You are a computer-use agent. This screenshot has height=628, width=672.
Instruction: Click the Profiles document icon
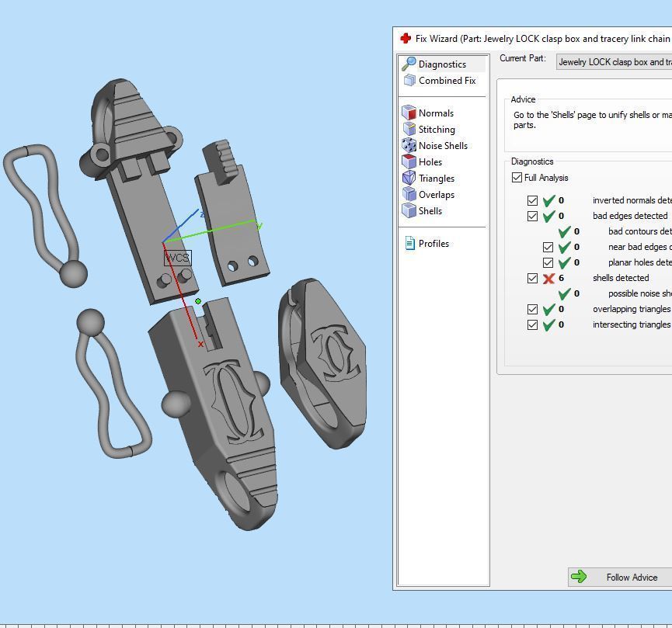tap(409, 243)
